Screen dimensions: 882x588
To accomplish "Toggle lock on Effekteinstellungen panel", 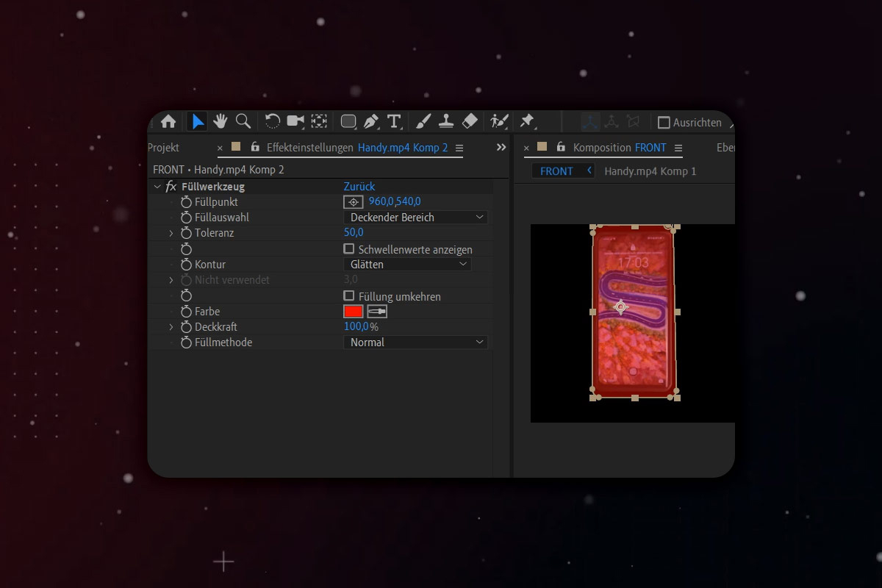I will (x=255, y=147).
